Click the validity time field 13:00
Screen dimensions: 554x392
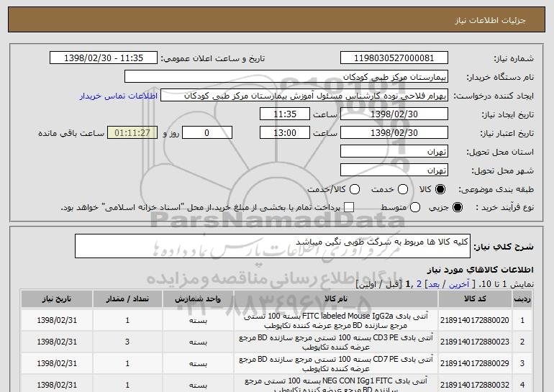[x=285, y=133]
